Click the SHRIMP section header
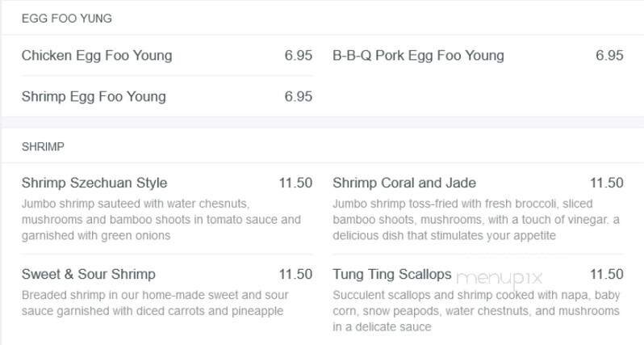The image size is (644, 345). tap(43, 147)
